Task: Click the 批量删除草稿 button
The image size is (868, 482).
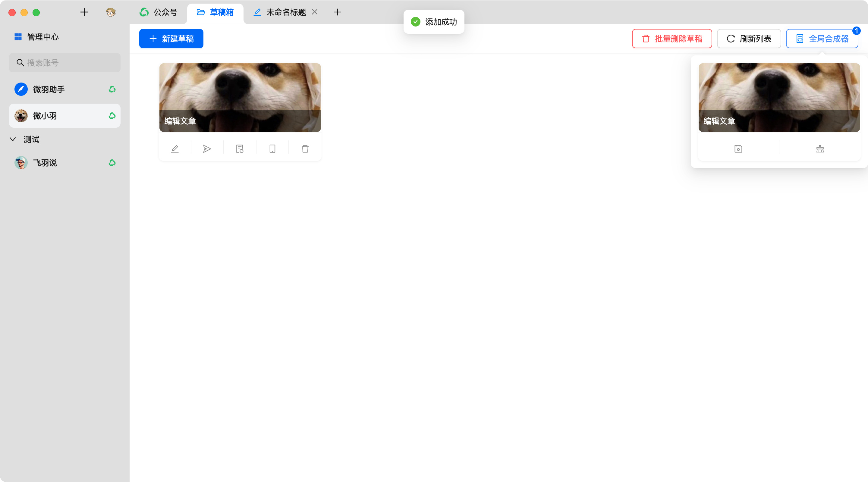Action: [671, 39]
